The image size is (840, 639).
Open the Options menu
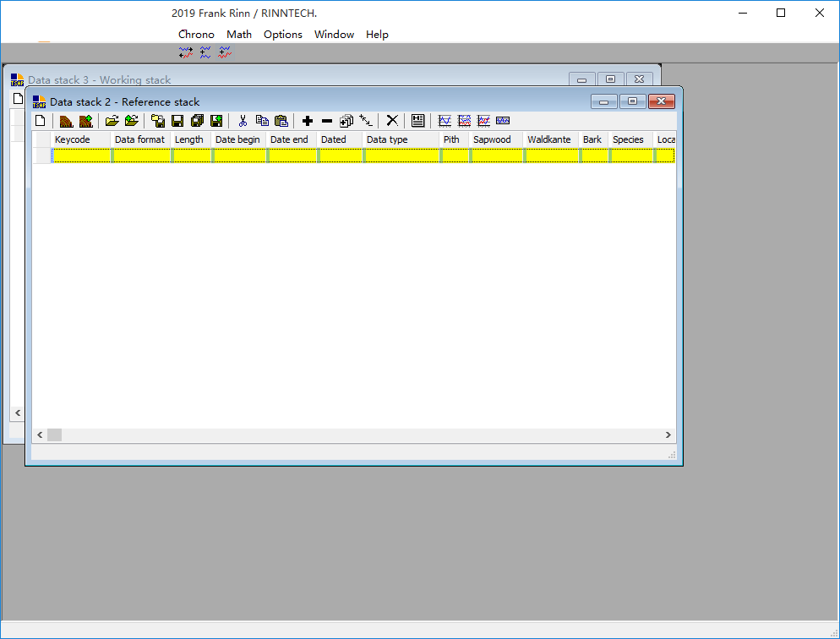click(282, 35)
